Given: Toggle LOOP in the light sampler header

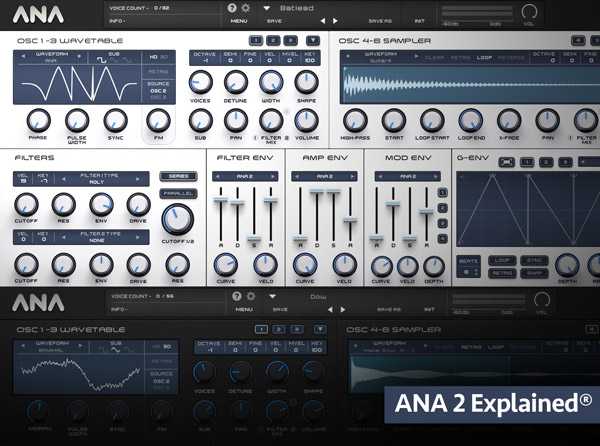Looking at the screenshot, I should coord(484,58).
